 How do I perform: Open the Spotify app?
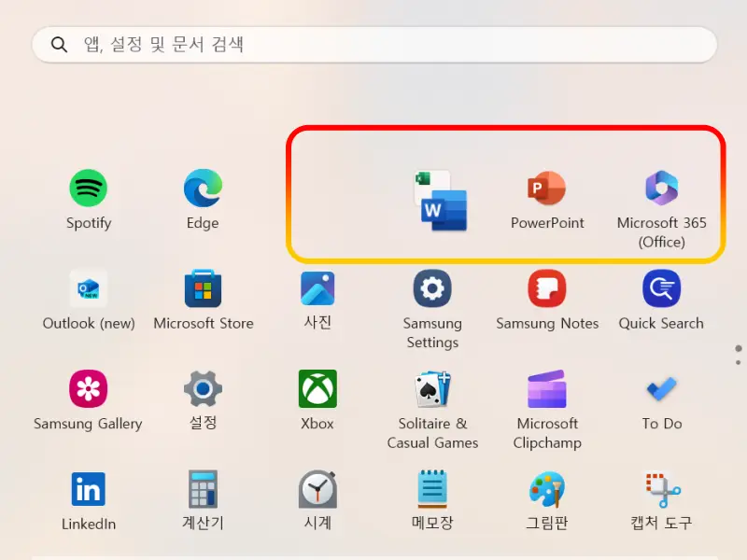[89, 189]
